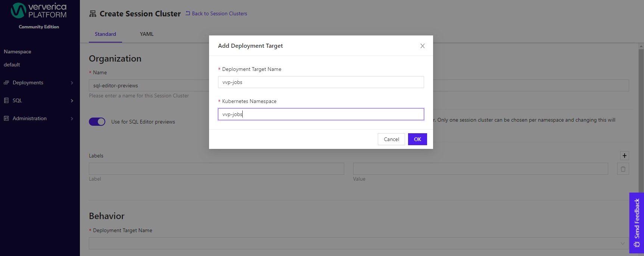This screenshot has height=256, width=644.
Task: Click the Kubernetes Namespace input field
Action: (x=321, y=114)
